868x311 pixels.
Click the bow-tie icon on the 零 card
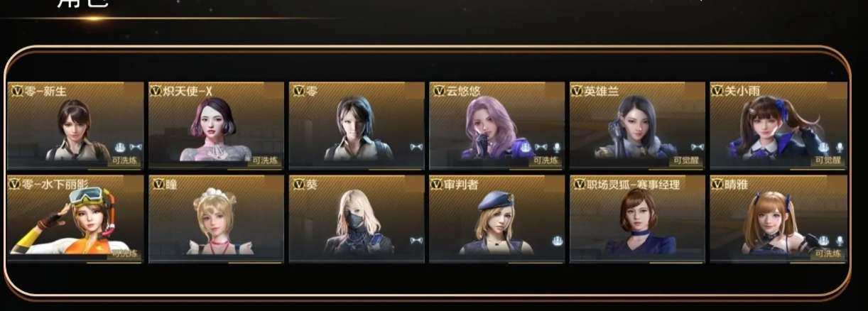[x=416, y=148]
